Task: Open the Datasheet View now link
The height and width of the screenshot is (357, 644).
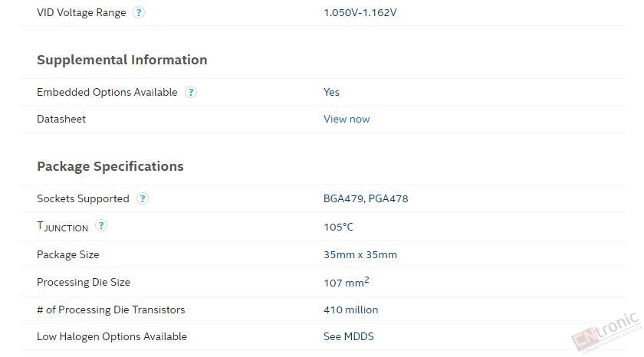Action: (x=347, y=119)
